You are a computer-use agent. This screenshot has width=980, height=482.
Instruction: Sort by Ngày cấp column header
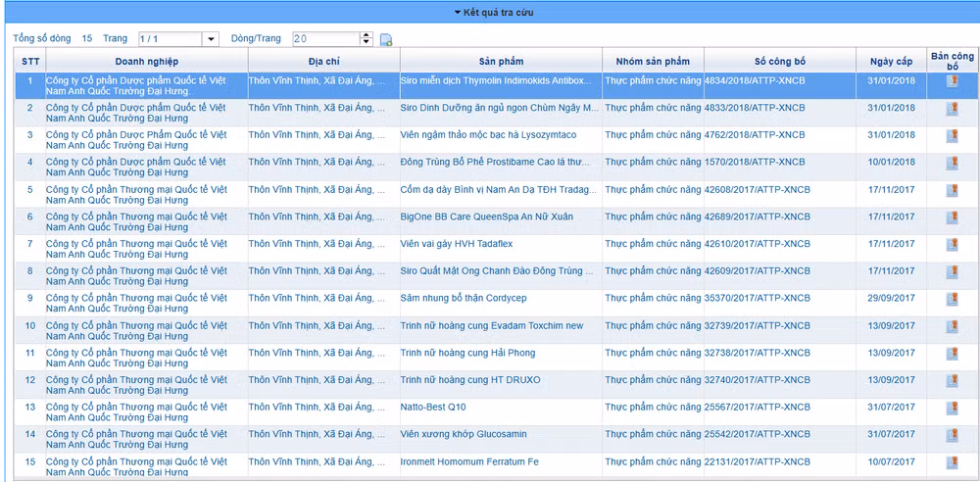pyautogui.click(x=891, y=62)
